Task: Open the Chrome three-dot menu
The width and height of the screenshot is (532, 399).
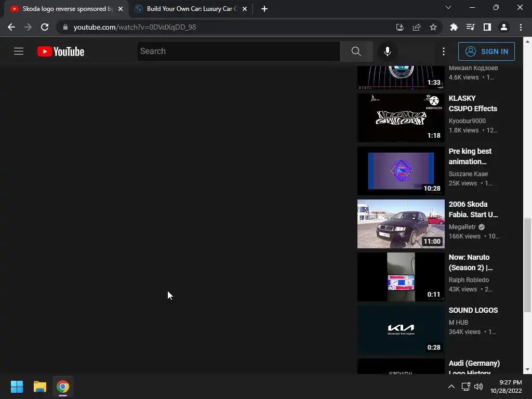Action: [x=521, y=27]
